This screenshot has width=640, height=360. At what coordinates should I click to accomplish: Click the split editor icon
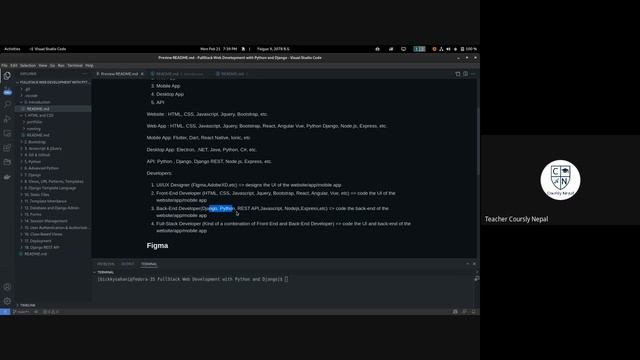pyautogui.click(x=465, y=74)
